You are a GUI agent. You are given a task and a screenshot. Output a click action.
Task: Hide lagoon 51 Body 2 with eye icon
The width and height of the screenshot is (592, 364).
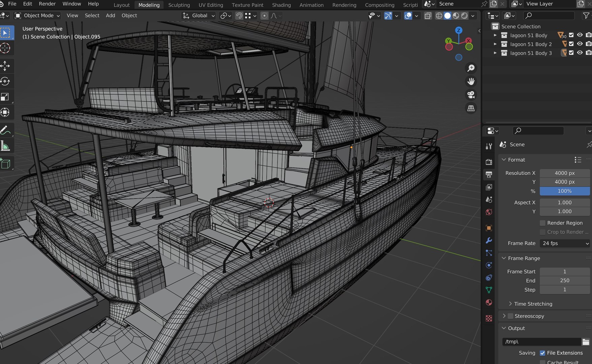click(580, 44)
